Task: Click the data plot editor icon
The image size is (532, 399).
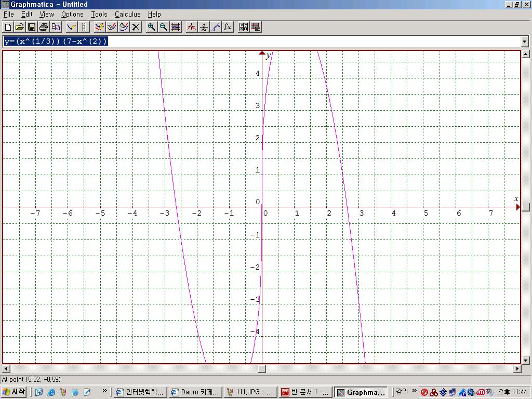Action: pos(256,27)
